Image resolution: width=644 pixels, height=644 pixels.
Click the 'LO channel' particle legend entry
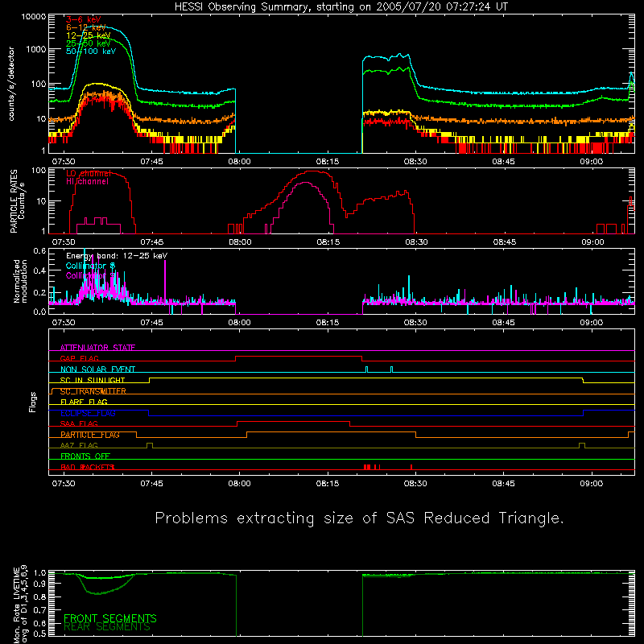88,173
